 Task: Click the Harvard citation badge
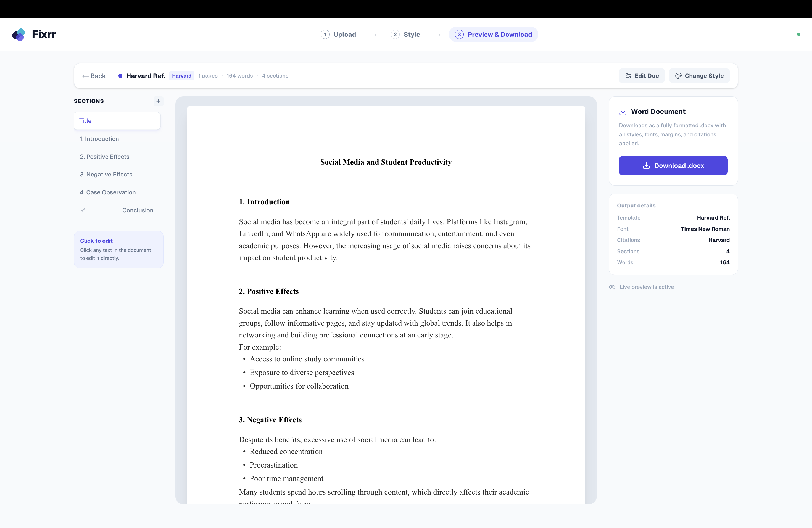[181, 76]
